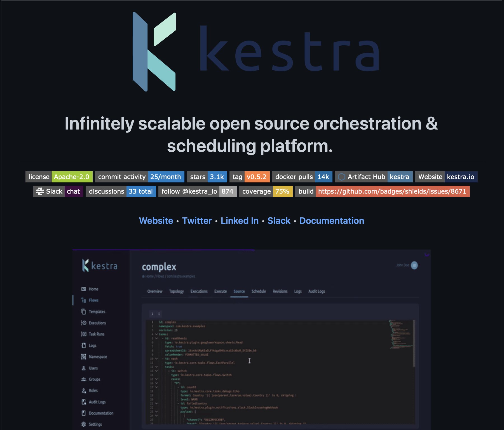Click the Settings gear icon in sidebar
Viewport: 504px width, 430px height.
[x=83, y=424]
